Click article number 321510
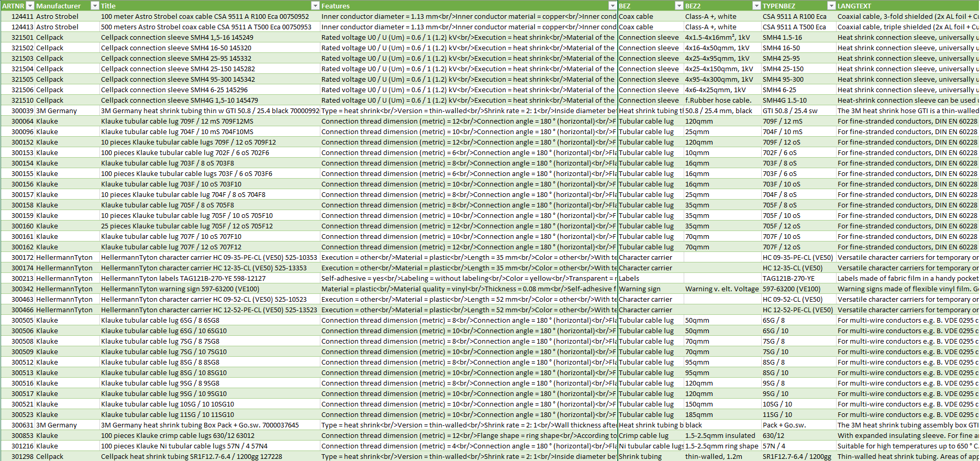 point(18,100)
